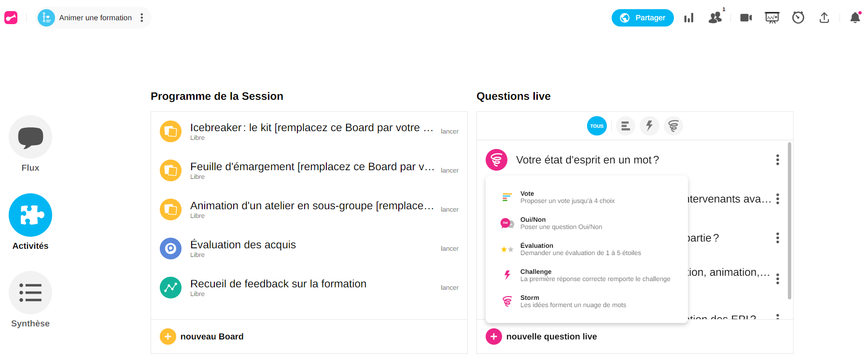Filter live questions by vote type

tap(625, 126)
